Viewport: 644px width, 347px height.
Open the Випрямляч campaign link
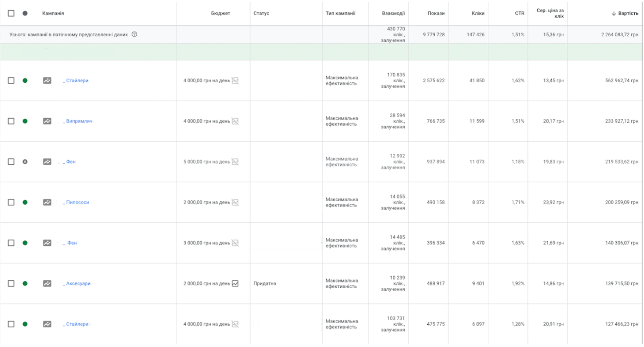pyautogui.click(x=79, y=121)
